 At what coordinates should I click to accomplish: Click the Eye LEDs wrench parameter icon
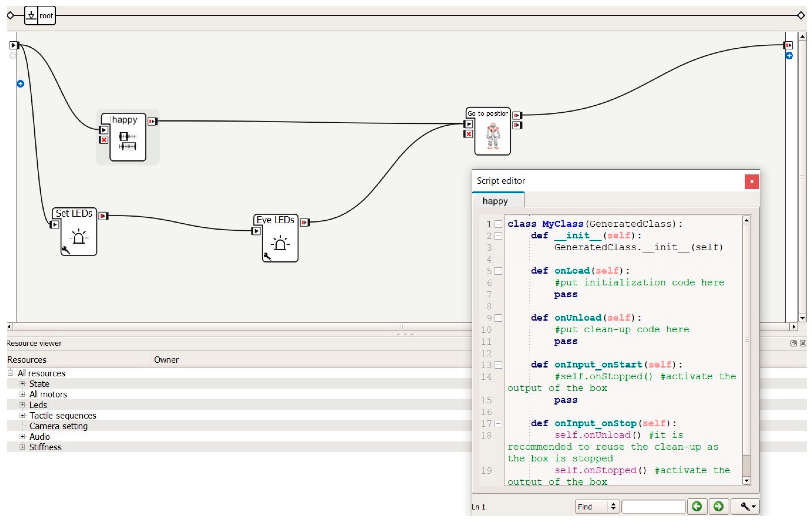click(x=267, y=257)
